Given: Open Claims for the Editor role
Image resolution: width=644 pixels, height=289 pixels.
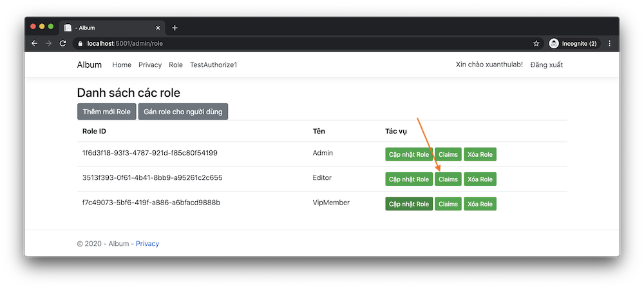Looking at the screenshot, I should click(x=448, y=179).
